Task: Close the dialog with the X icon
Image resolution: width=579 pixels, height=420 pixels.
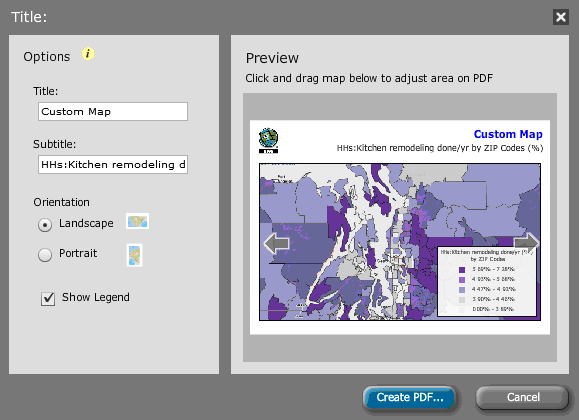Action: click(x=561, y=17)
